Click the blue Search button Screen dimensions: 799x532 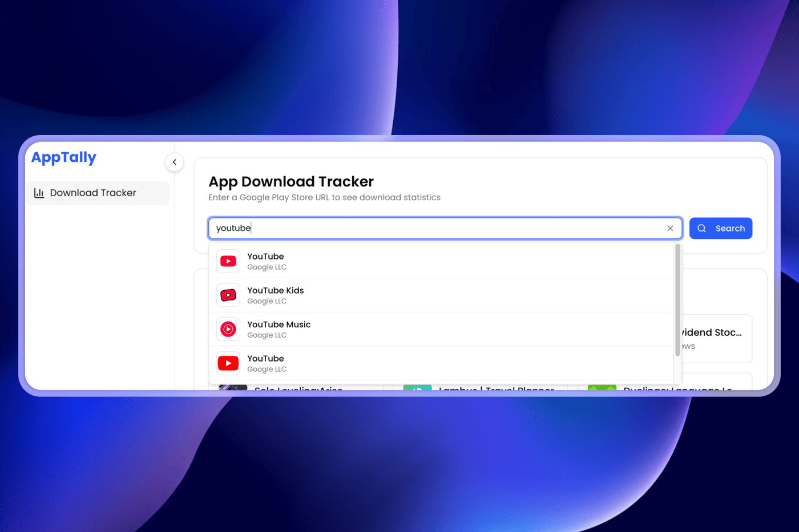[x=720, y=228]
